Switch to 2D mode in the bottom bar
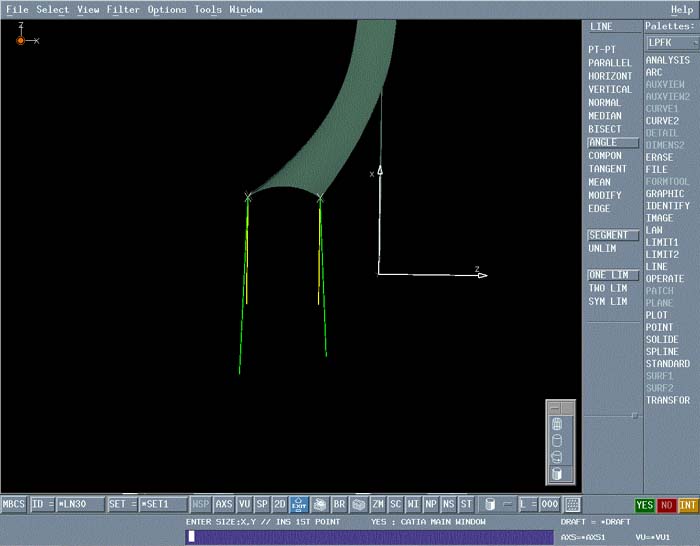This screenshot has height=546, width=700. click(x=279, y=505)
